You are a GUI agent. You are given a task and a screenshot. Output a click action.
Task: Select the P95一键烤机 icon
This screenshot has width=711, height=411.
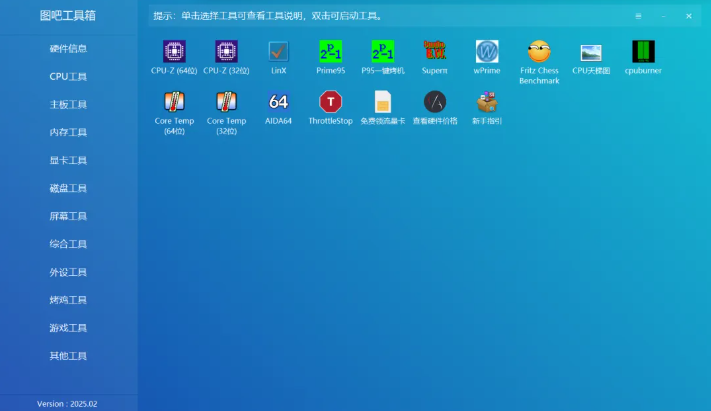pyautogui.click(x=383, y=51)
